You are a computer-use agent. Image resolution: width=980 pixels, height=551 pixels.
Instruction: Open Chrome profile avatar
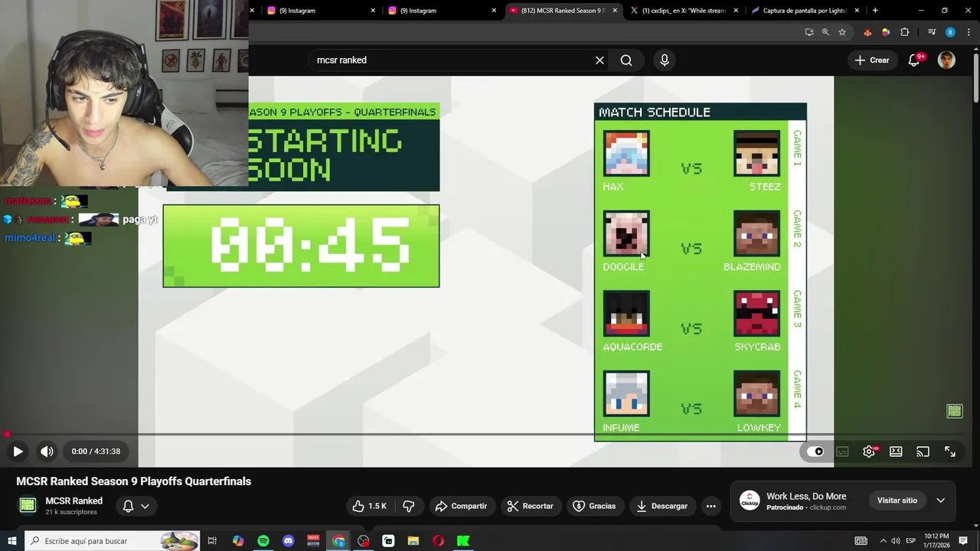950,32
